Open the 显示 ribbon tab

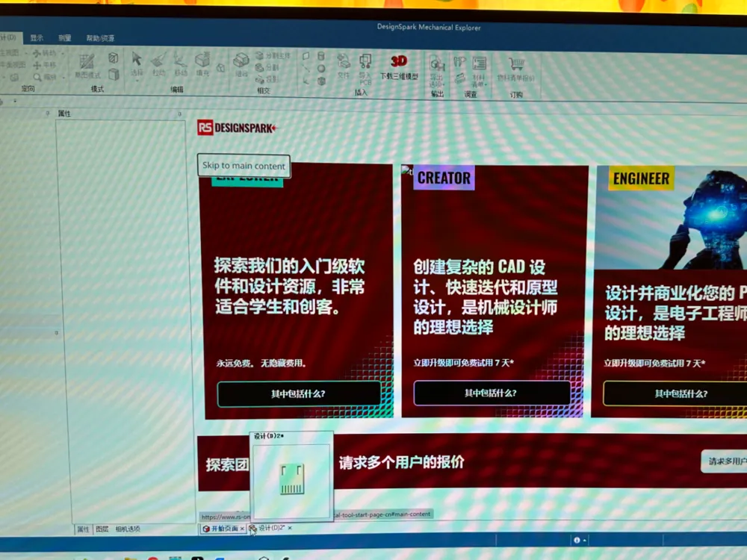click(x=37, y=37)
